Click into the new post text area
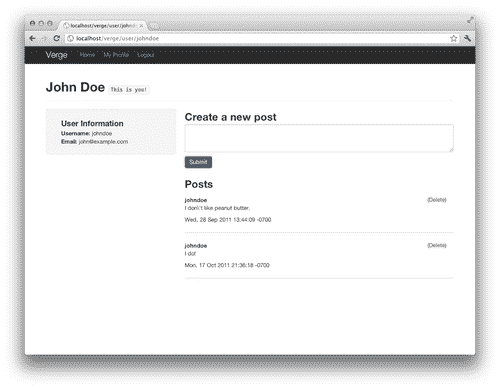This screenshot has width=500, height=389. tap(319, 138)
